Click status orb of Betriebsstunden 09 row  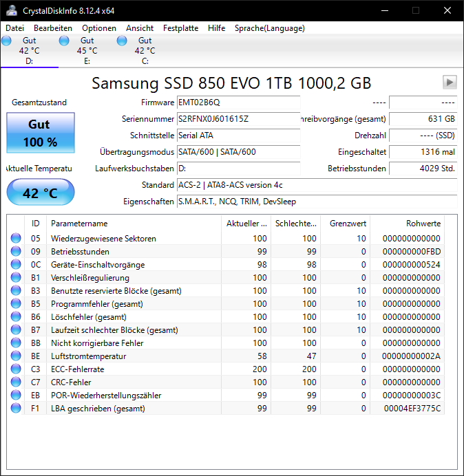pyautogui.click(x=16, y=251)
